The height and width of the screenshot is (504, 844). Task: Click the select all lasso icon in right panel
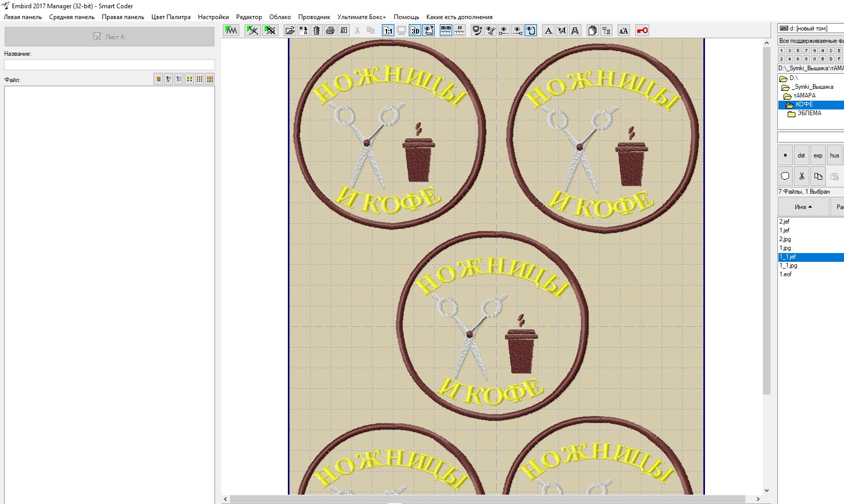[785, 176]
